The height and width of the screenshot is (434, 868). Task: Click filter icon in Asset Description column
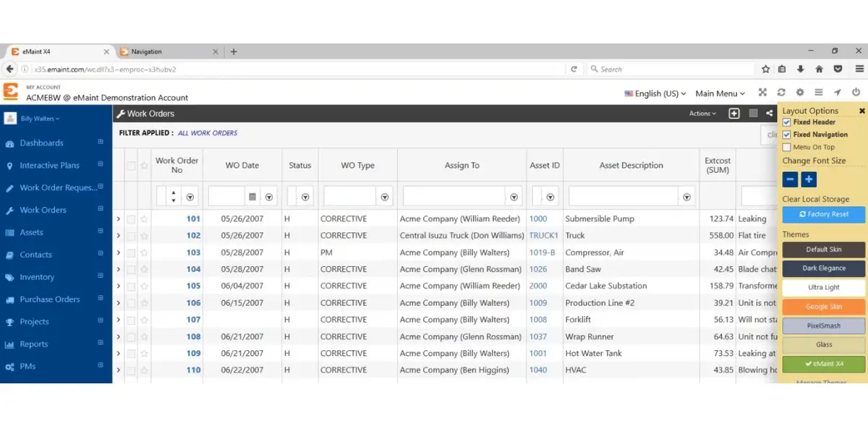[x=686, y=197]
